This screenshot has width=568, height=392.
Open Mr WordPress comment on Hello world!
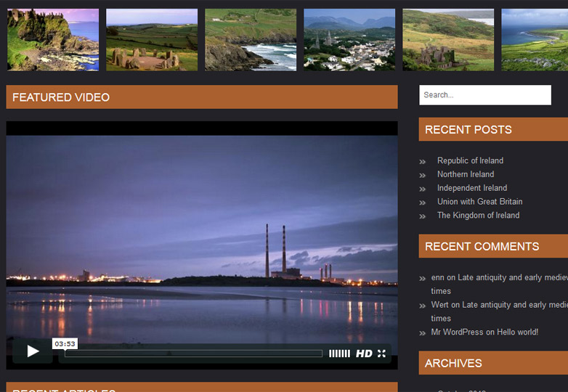coord(484,332)
